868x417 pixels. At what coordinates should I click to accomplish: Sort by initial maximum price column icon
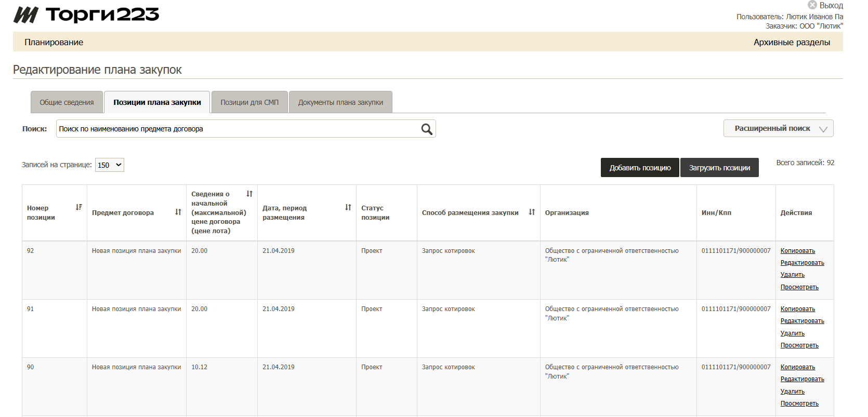tap(249, 194)
